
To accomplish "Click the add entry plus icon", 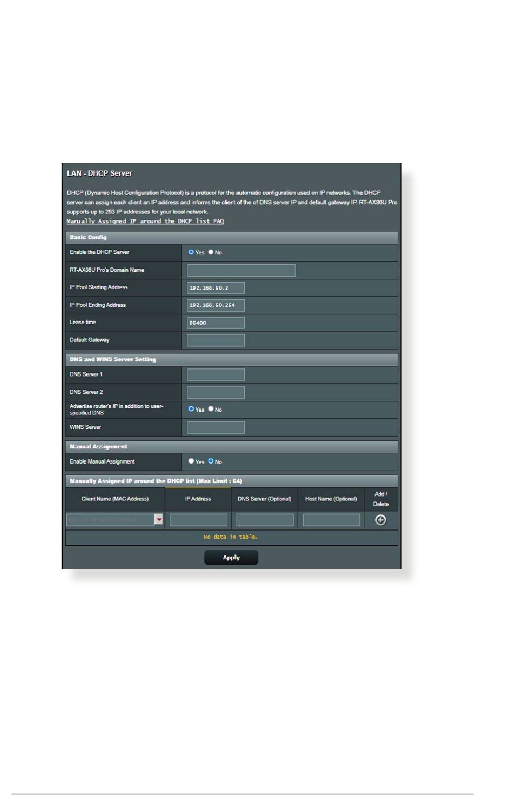I will click(x=380, y=520).
